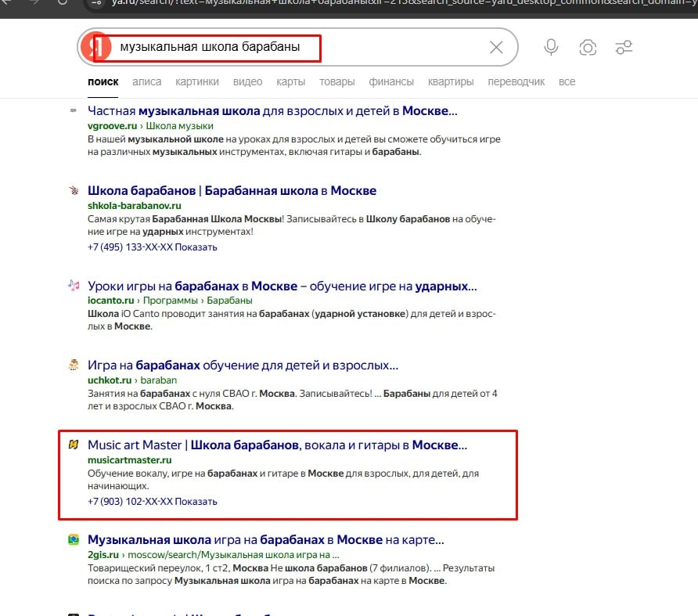Open 'Барабаны' breadcrumb of iocanto.ru
The width and height of the screenshot is (698, 616).
click(x=230, y=301)
